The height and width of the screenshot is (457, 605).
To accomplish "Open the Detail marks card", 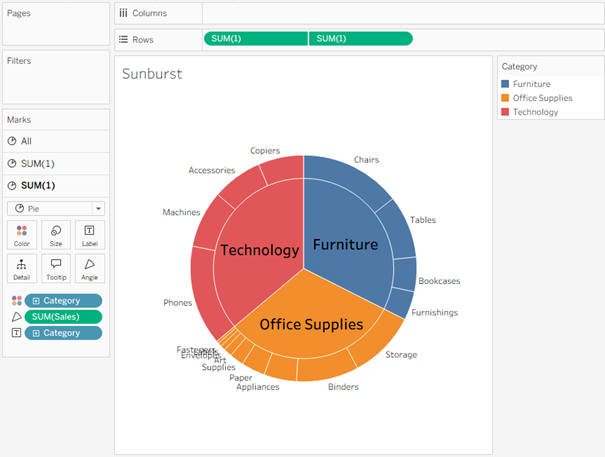I will click(x=22, y=267).
